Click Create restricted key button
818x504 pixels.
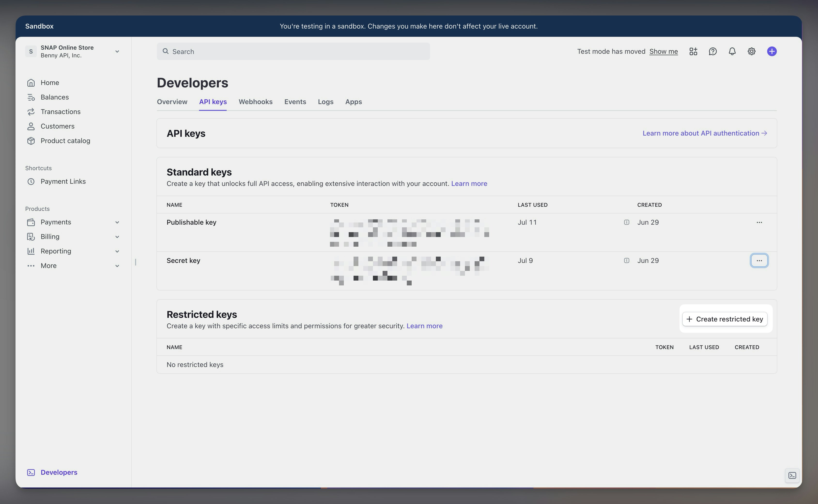(725, 319)
